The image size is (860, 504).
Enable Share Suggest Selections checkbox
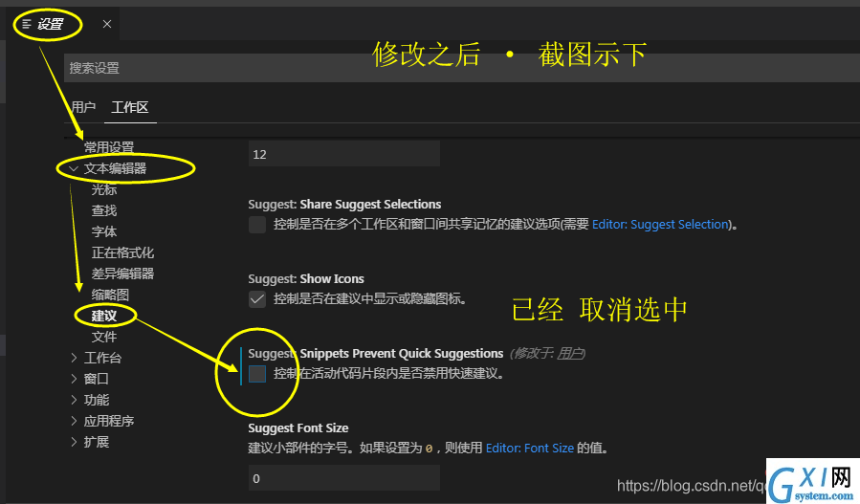click(257, 225)
